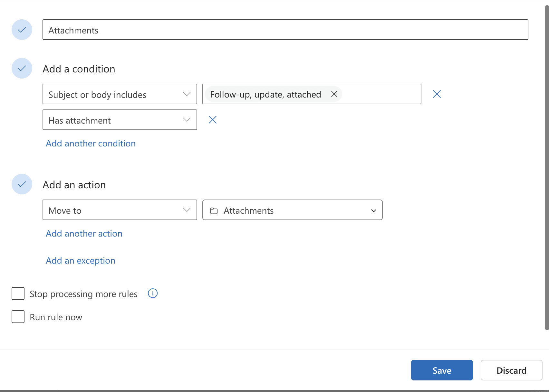Save the rule
The image size is (549, 392).
[x=442, y=370]
